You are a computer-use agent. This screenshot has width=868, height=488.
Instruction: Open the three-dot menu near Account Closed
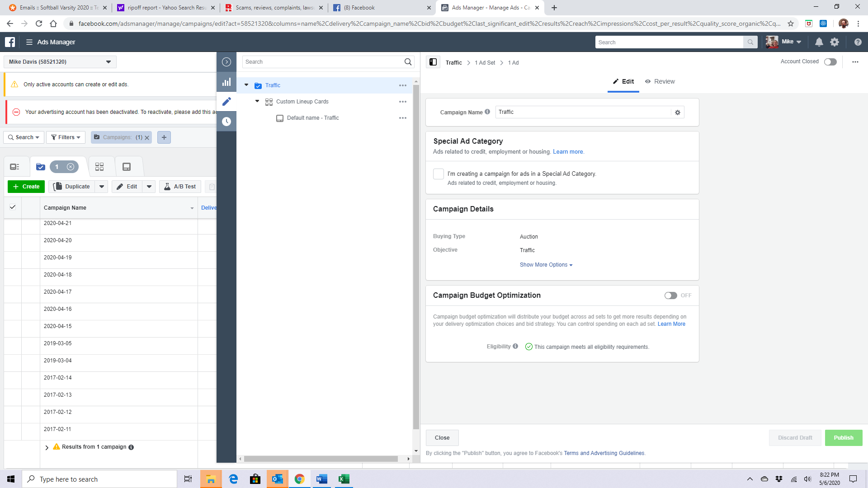click(855, 62)
